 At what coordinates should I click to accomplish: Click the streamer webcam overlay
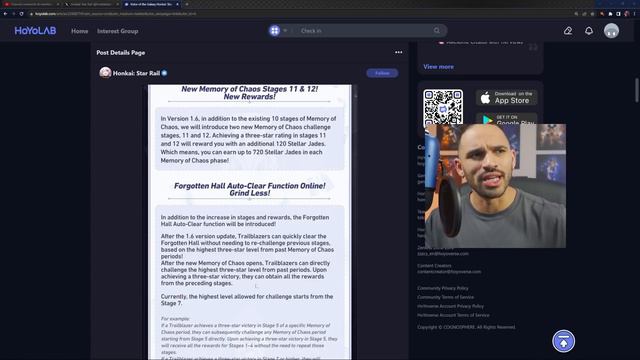(x=495, y=186)
